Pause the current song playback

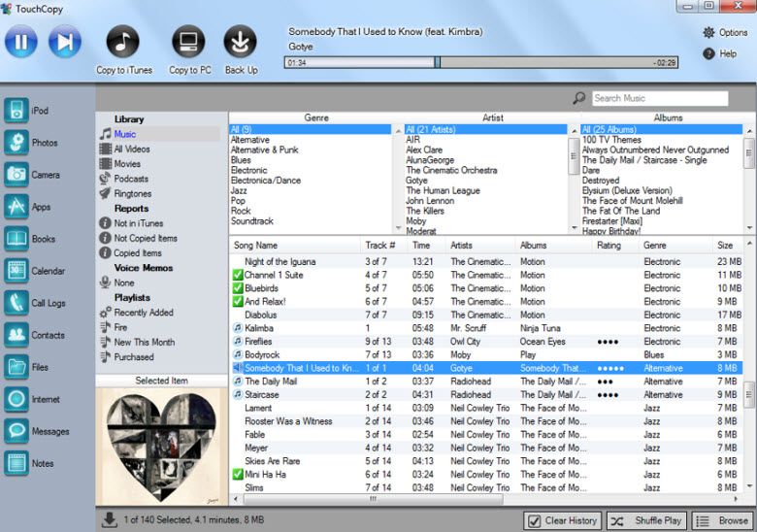[x=20, y=42]
